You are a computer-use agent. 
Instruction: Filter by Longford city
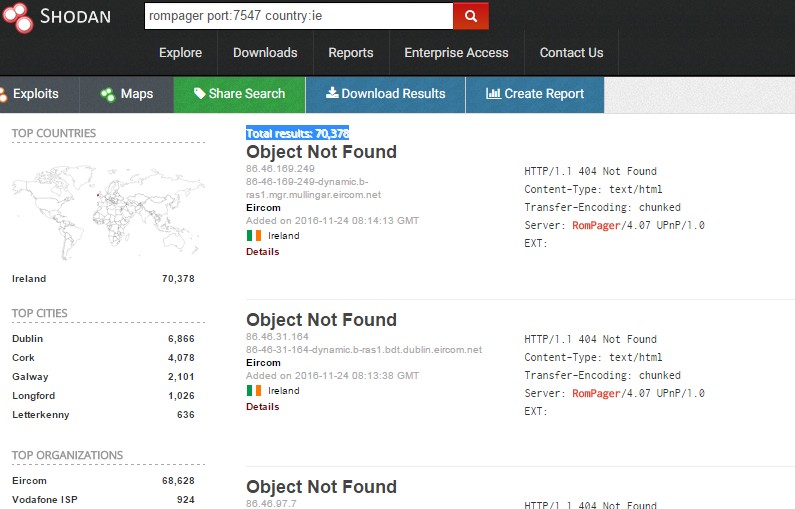point(33,395)
